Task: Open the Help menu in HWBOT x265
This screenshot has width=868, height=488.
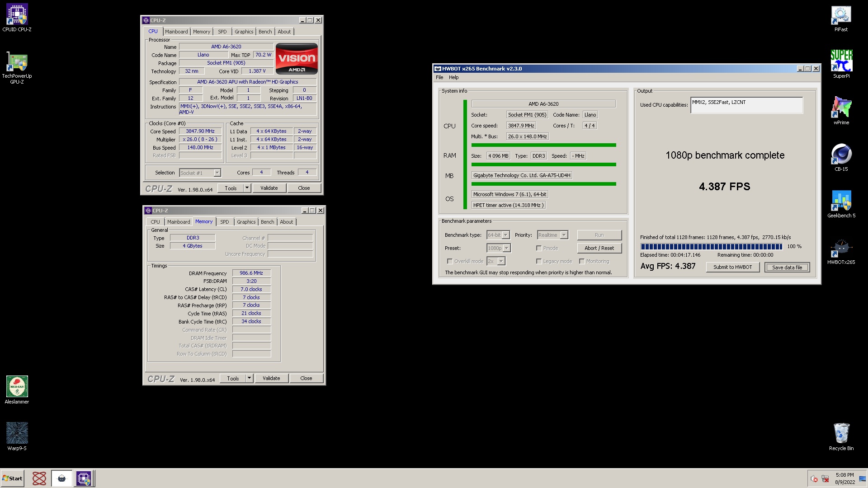Action: (453, 77)
